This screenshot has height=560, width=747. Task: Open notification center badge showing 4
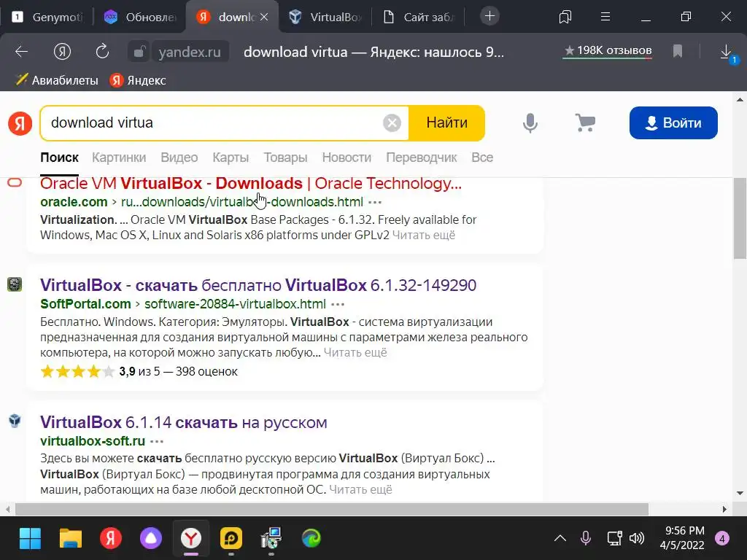[x=721, y=539]
